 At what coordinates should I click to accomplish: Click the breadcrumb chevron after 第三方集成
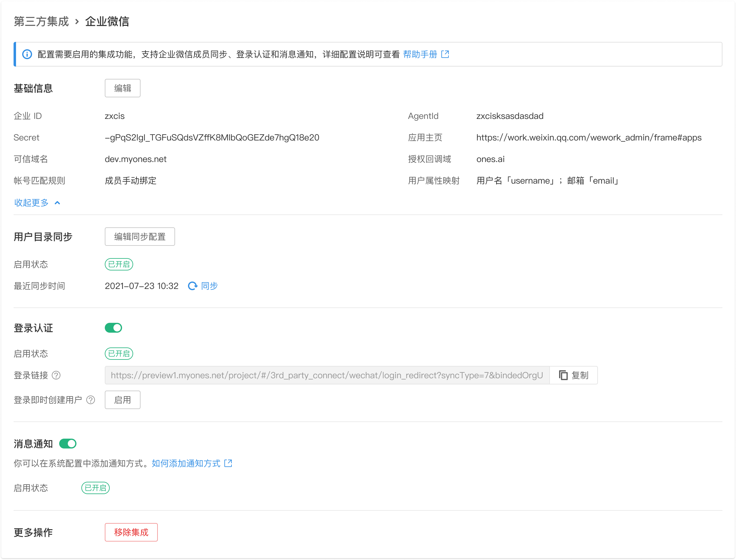pos(77,22)
